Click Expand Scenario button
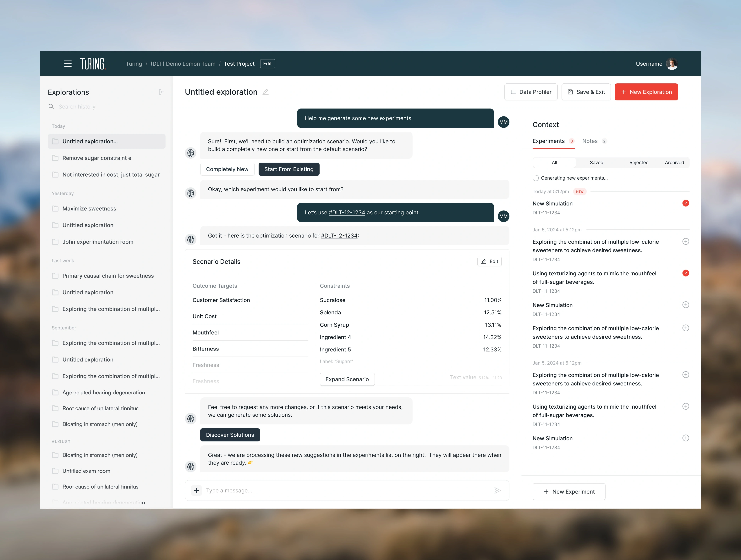741x560 pixels. 347,379
